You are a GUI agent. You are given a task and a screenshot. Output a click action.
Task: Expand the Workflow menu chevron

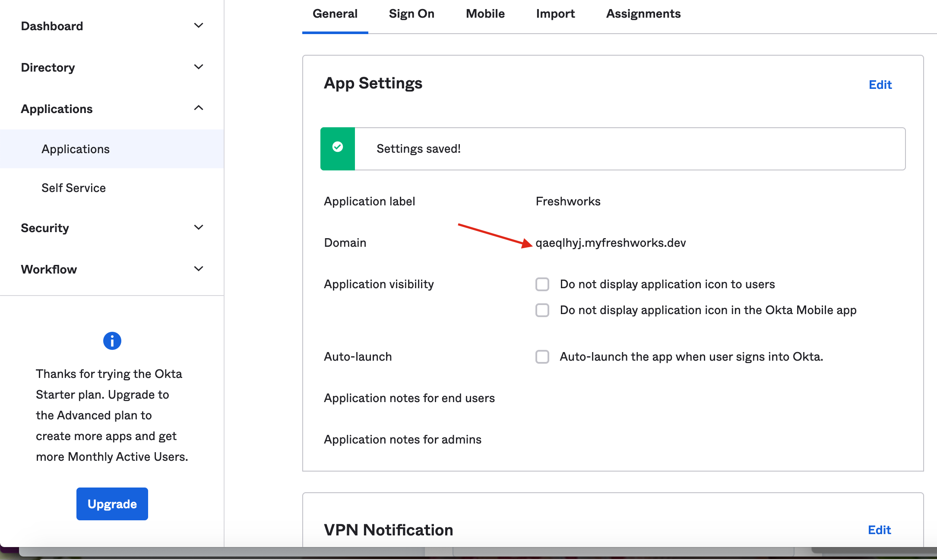[199, 269]
